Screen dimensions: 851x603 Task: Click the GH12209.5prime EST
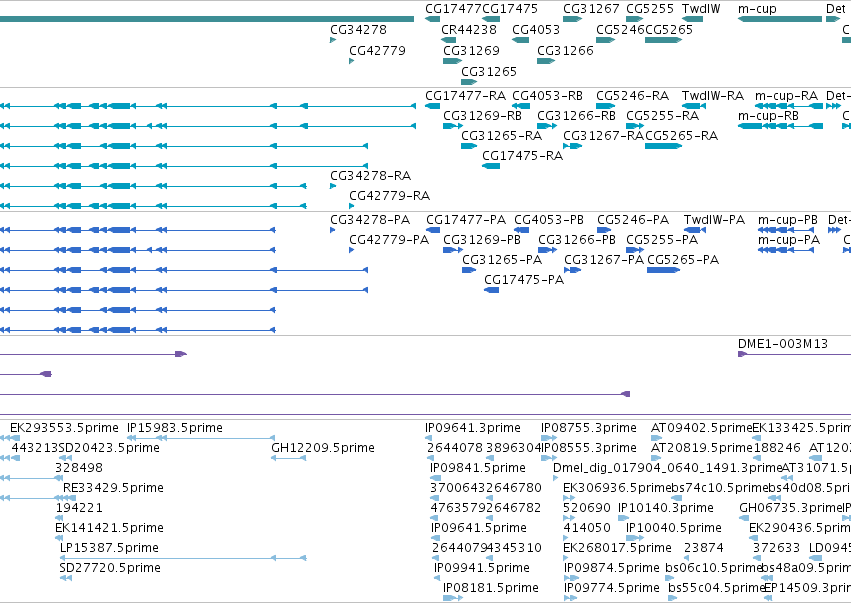click(x=289, y=458)
